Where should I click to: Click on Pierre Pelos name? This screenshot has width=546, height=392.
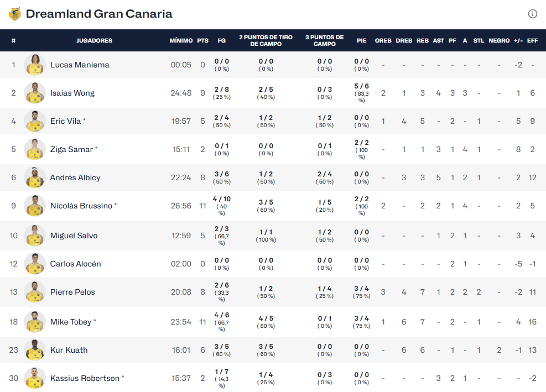[72, 292]
